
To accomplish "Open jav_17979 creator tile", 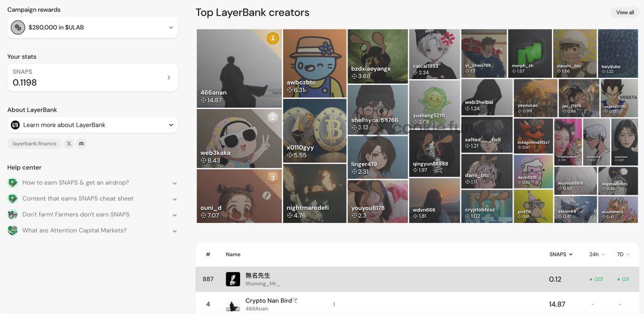I will tap(578, 98).
